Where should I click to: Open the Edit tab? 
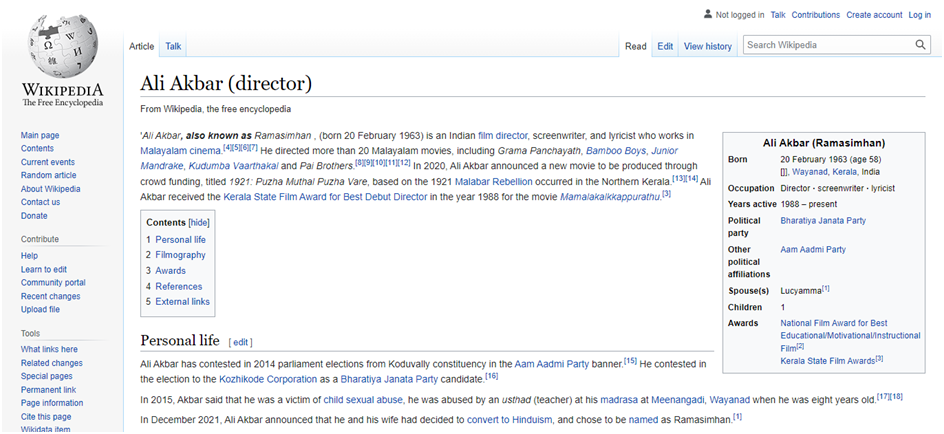pos(665,46)
